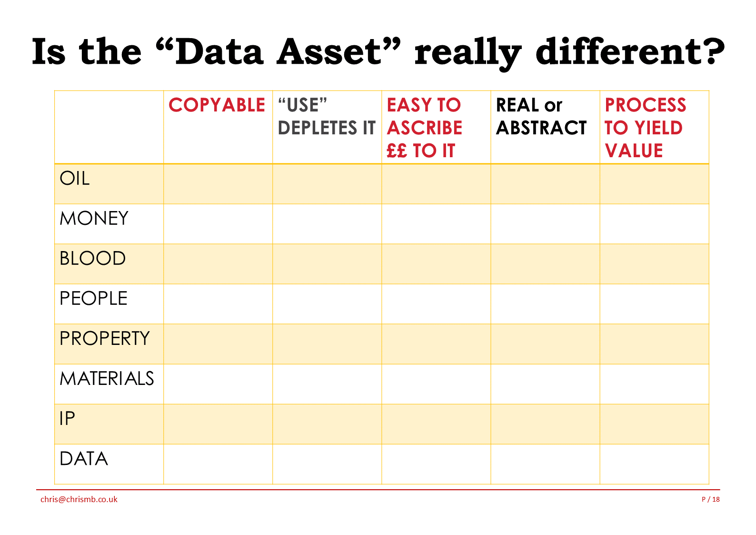Select the DATA row label
756x535 pixels.
coord(84,459)
